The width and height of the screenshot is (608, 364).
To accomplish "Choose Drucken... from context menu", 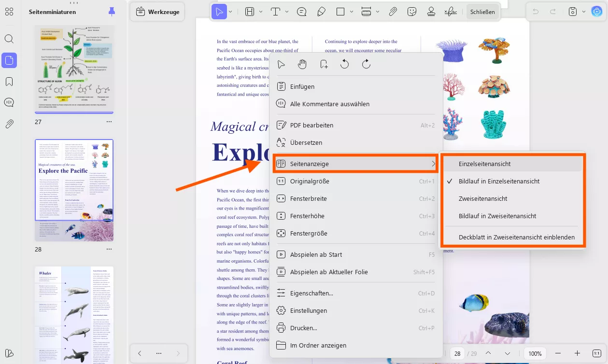I will tap(355, 328).
